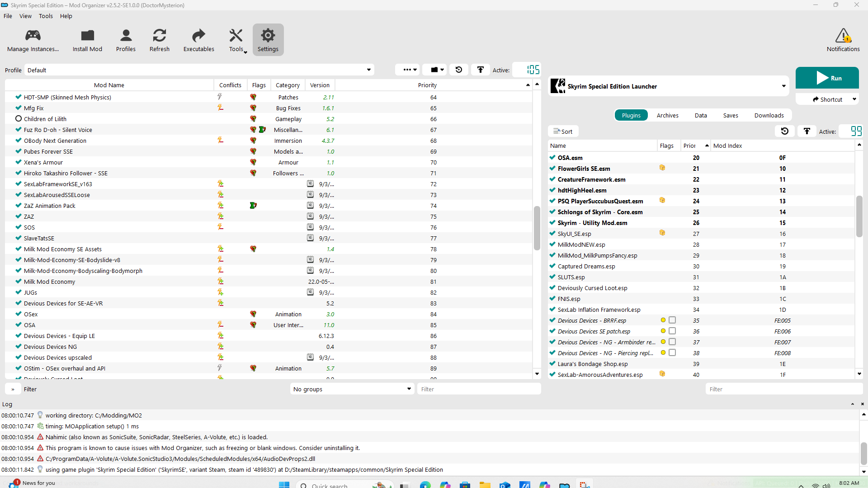The height and width of the screenshot is (488, 868).
Task: Uncheck the HDT-SMP mod checkbox
Action: click(x=19, y=97)
